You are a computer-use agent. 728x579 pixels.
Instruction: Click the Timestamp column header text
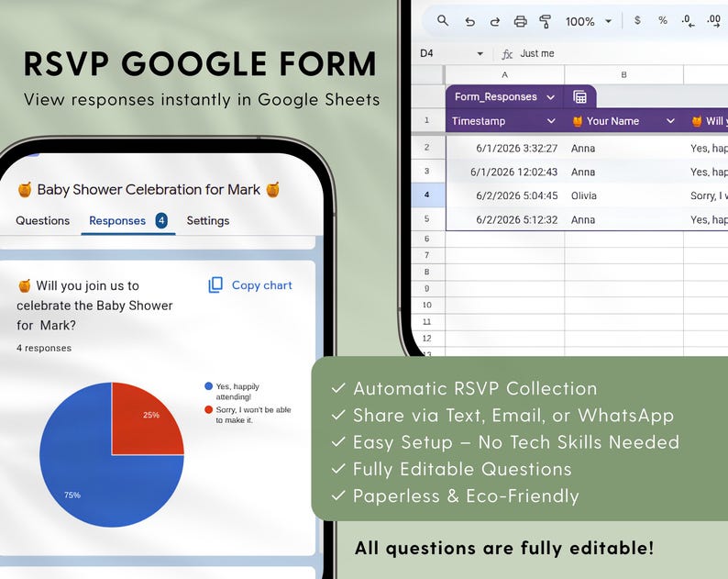[479, 121]
